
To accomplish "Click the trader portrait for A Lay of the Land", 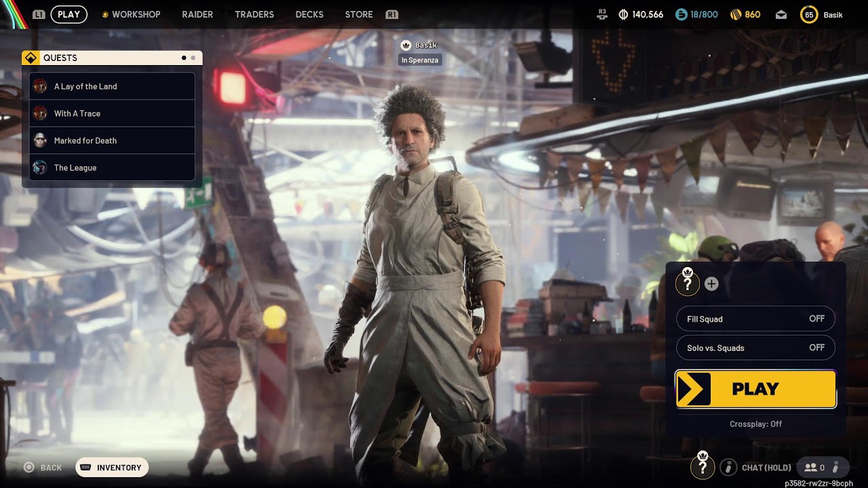I will pos(40,86).
